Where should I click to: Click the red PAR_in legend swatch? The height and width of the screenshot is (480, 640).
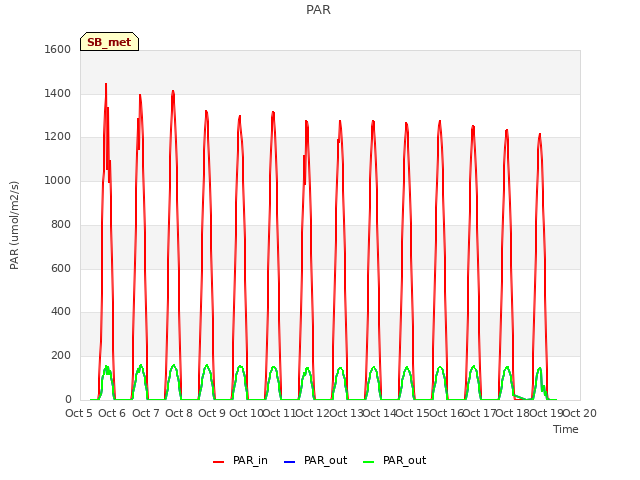pos(219,462)
